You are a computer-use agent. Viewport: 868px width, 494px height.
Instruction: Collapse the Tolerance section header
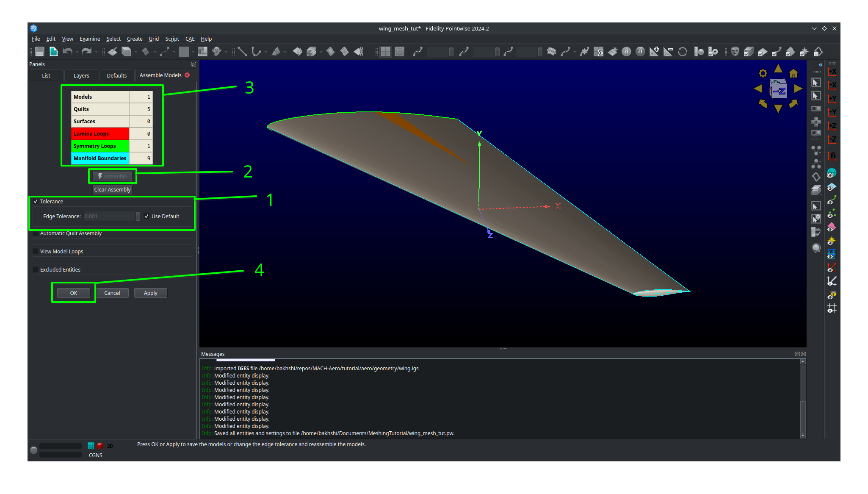pos(36,201)
